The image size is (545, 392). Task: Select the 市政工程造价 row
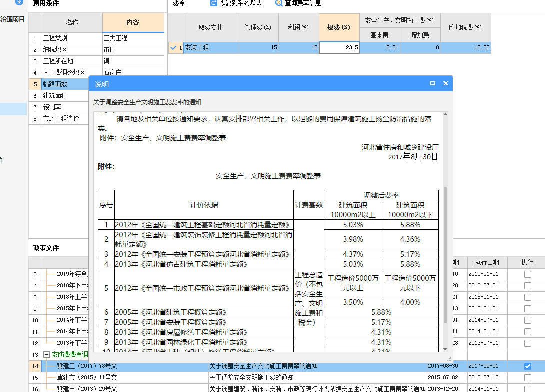pyautogui.click(x=59, y=118)
